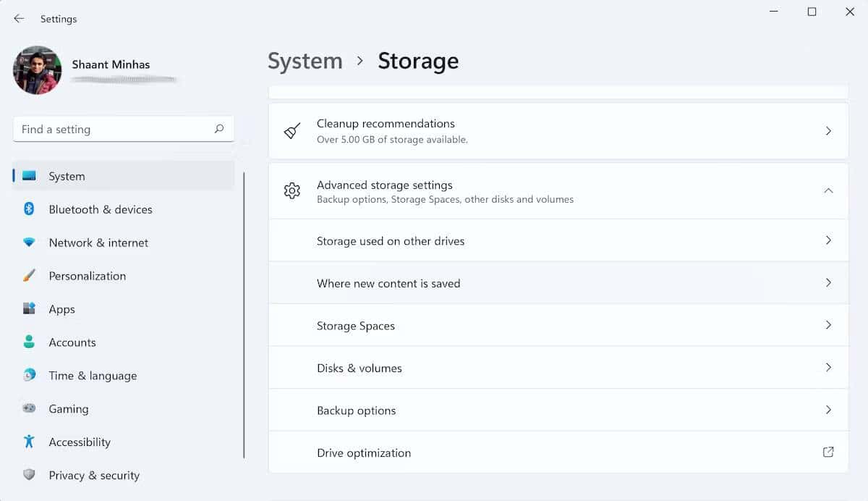Click the Privacy & security shield icon
Screen dimensions: 868x501
point(30,476)
